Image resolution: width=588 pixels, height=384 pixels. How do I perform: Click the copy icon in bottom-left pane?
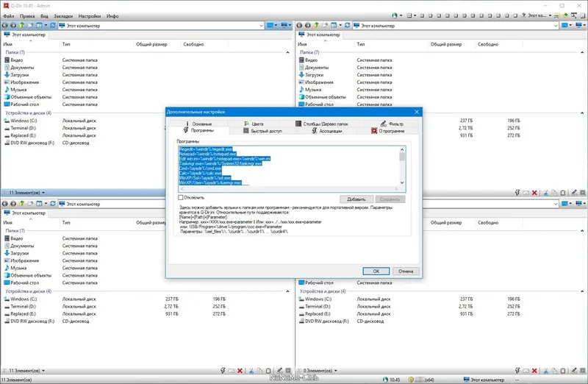[x=260, y=371]
